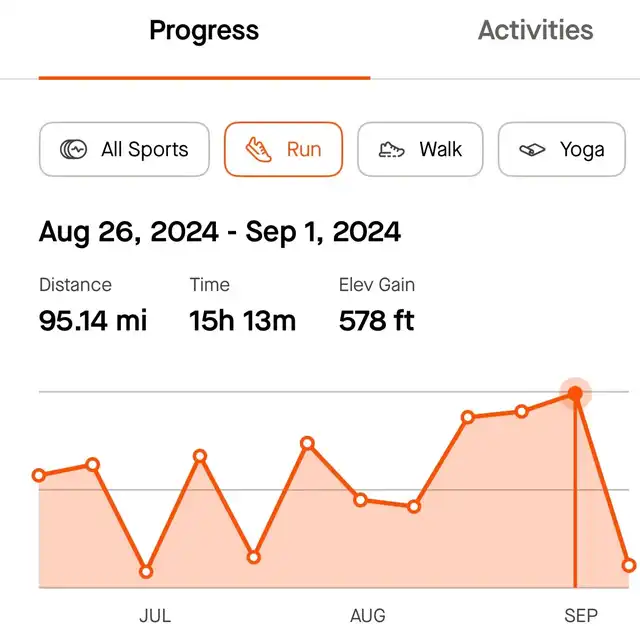Choose the Walk sport filter
Screen dimensions: 640x640
click(420, 149)
